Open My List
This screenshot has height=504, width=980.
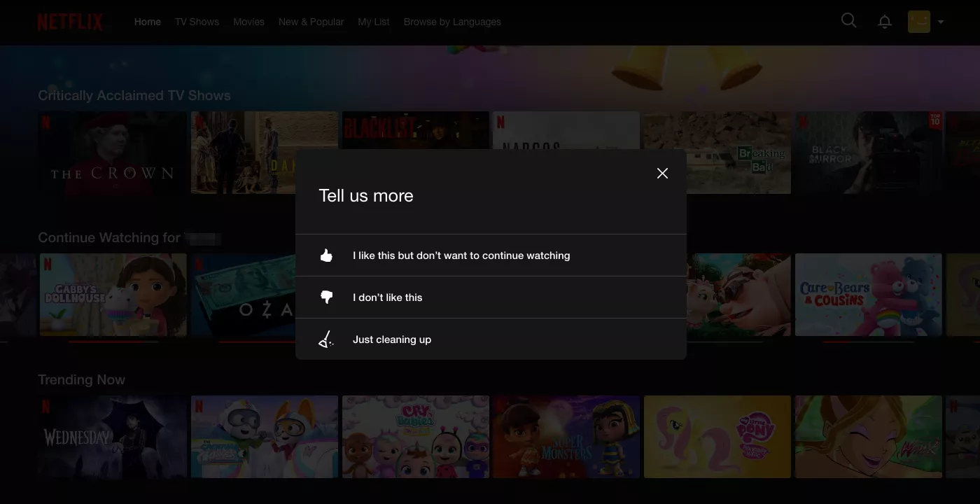pyautogui.click(x=374, y=22)
